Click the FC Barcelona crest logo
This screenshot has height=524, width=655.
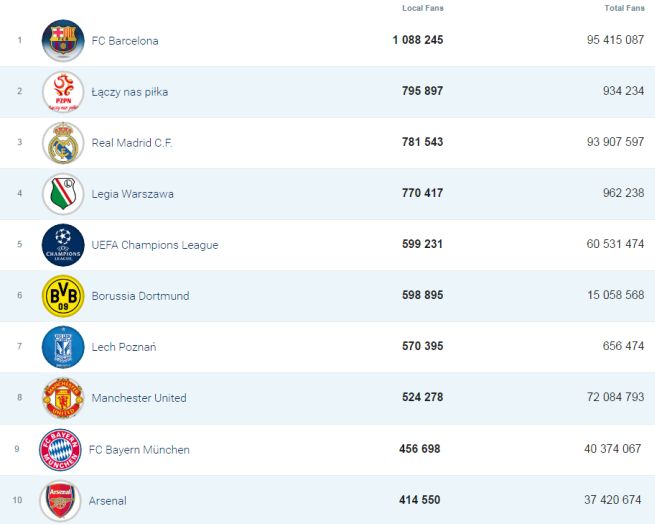63,41
